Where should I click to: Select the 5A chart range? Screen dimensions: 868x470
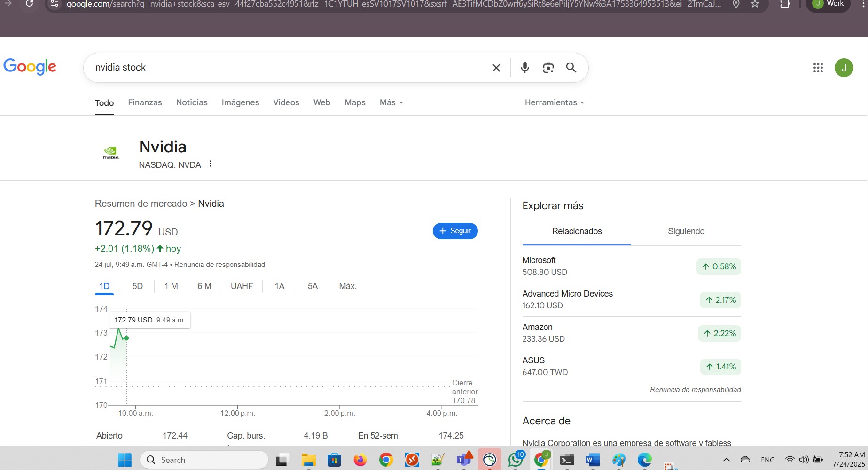click(x=313, y=286)
